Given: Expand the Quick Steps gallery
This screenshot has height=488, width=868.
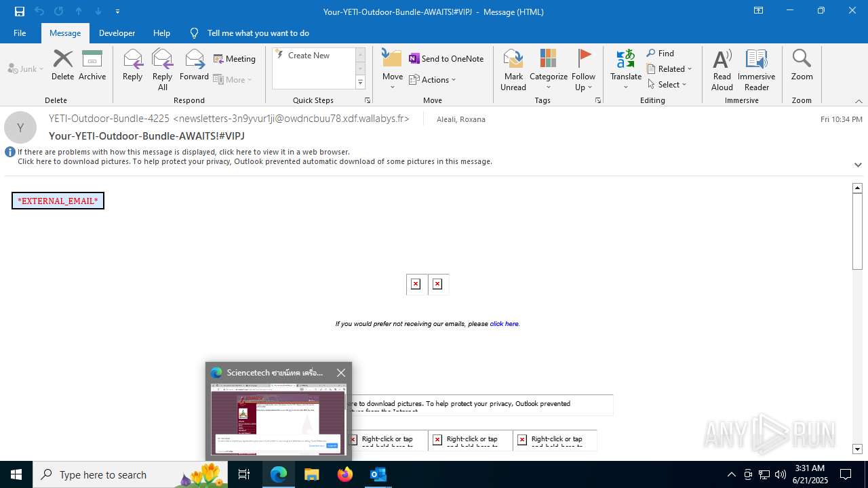Looking at the screenshot, I should (360, 83).
